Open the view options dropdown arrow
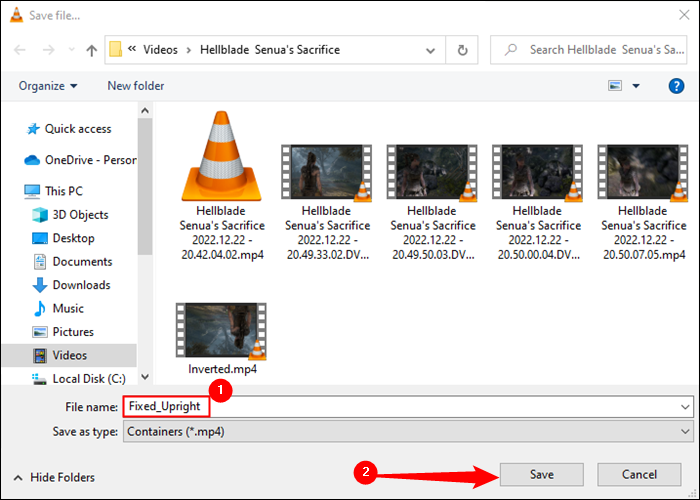Image resolution: width=700 pixels, height=500 pixels. 635,86
